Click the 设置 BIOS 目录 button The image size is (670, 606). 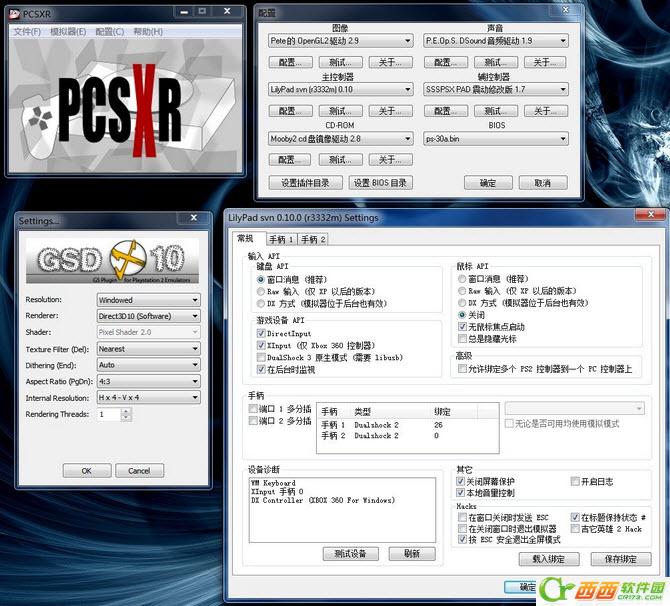(x=380, y=183)
